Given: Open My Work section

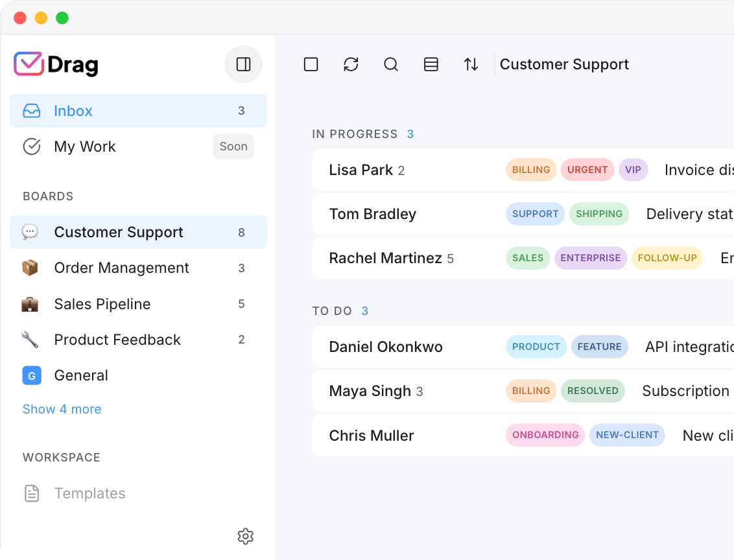Looking at the screenshot, I should click(138, 146).
